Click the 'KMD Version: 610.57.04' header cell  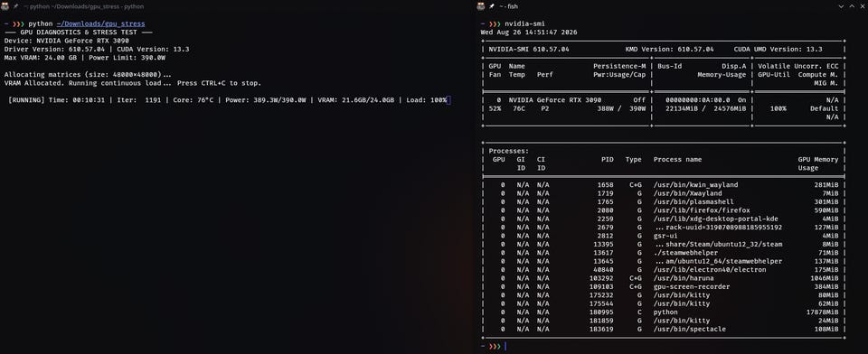pyautogui.click(x=669, y=50)
